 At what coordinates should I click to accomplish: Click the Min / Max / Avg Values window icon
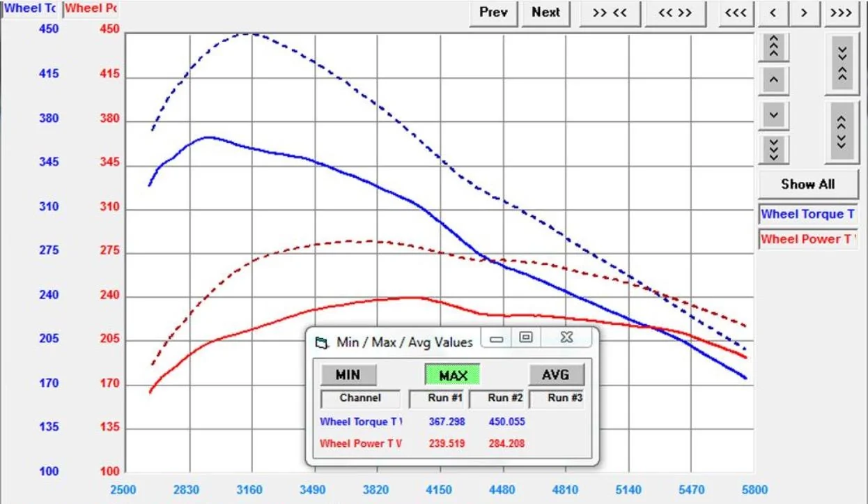point(321,342)
